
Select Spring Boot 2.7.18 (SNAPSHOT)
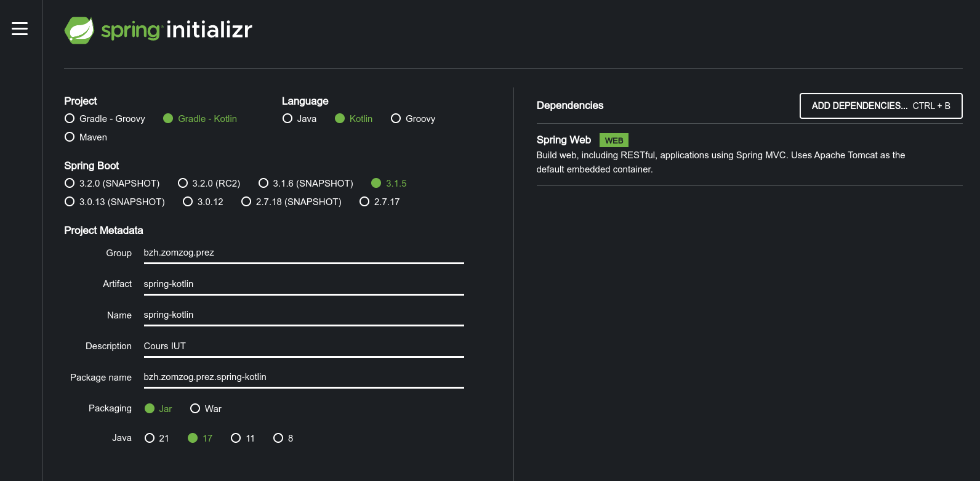tap(291, 202)
